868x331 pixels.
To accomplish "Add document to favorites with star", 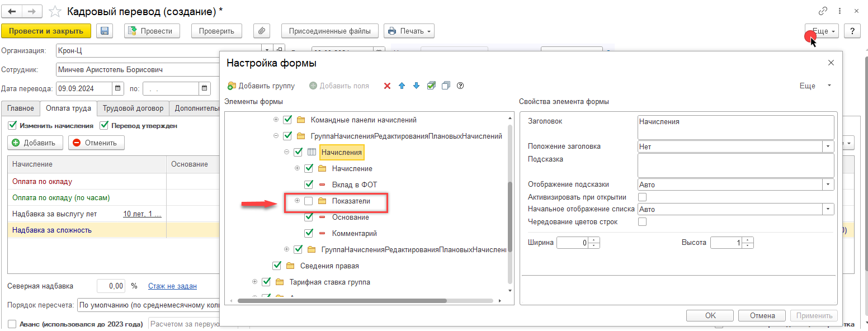I will click(54, 11).
